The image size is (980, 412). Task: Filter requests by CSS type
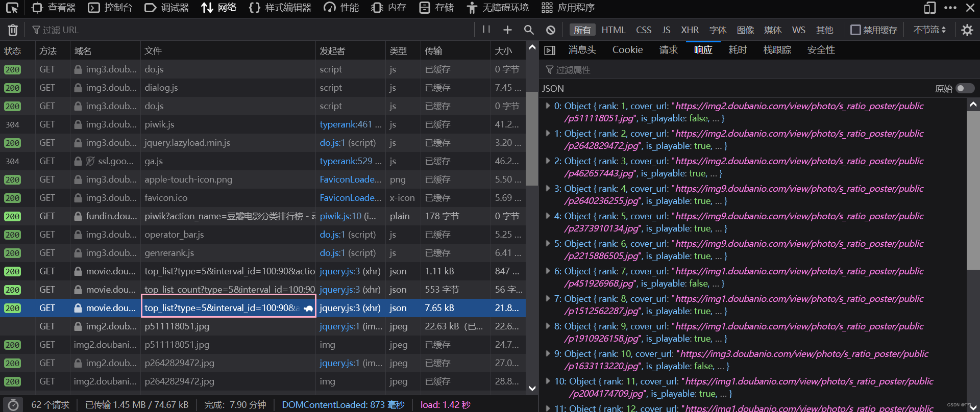tap(644, 30)
